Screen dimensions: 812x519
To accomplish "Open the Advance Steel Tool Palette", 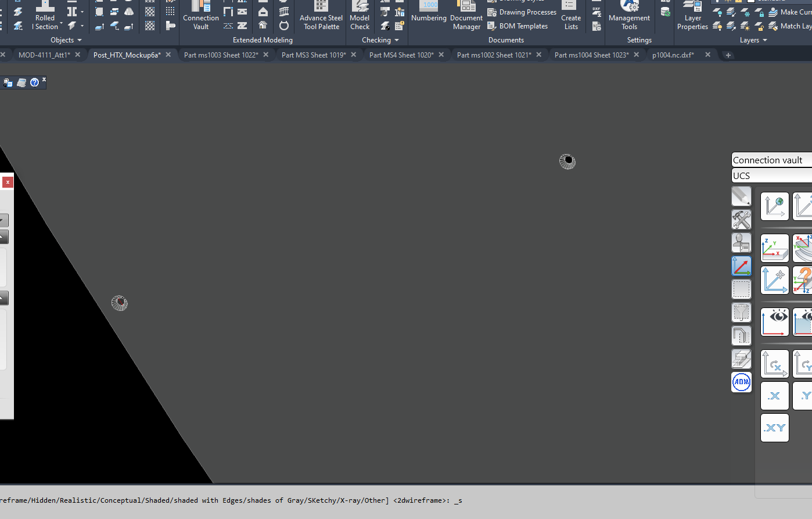I will [321, 16].
